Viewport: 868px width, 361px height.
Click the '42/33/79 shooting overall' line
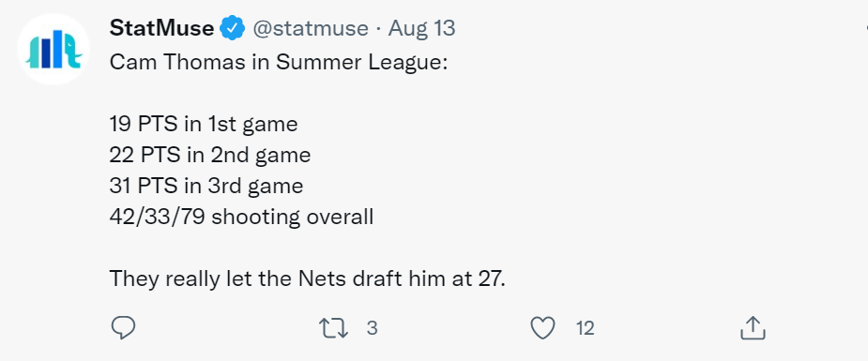241,217
